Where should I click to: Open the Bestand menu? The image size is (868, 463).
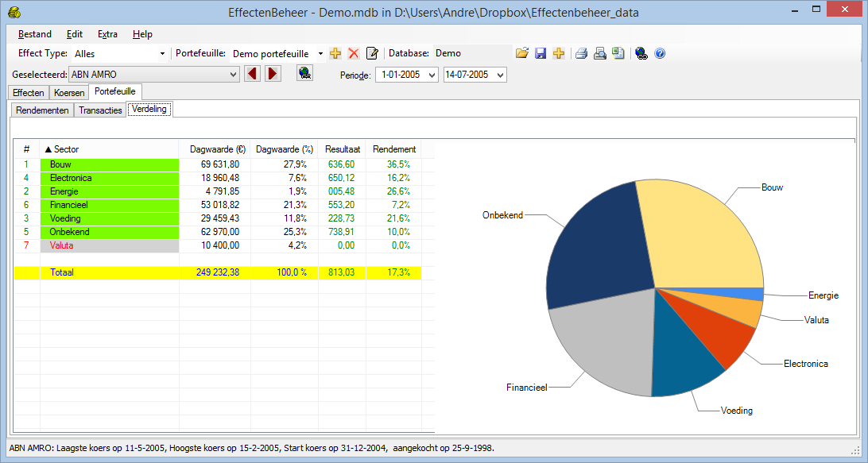[x=35, y=34]
